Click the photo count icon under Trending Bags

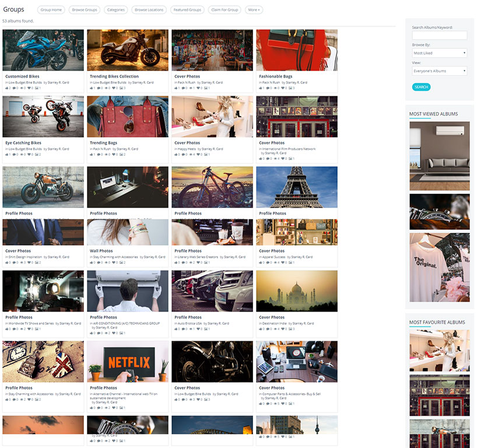coord(121,155)
